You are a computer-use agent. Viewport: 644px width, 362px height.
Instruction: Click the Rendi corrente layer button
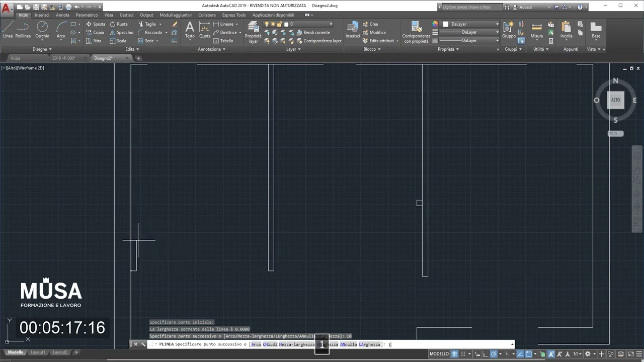click(x=312, y=33)
